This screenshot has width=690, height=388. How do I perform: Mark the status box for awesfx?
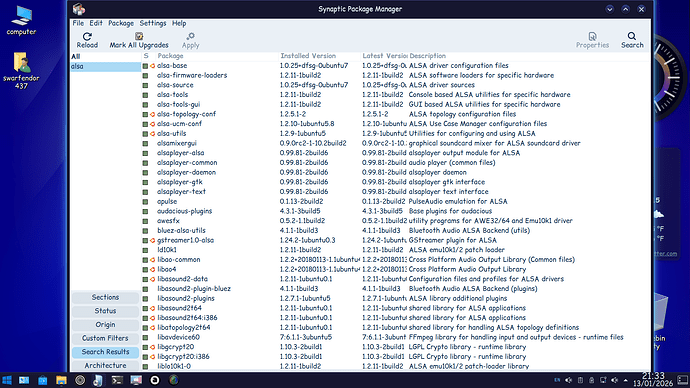(145, 221)
